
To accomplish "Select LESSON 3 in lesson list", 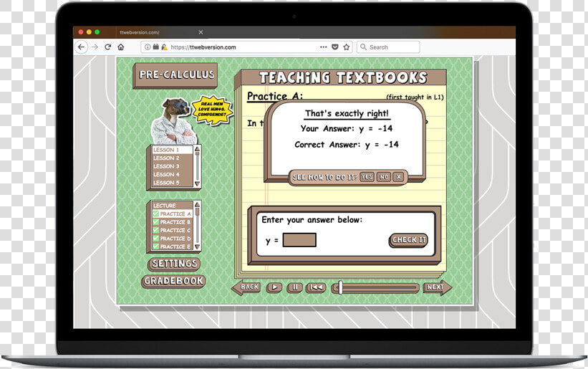I will pos(172,166).
